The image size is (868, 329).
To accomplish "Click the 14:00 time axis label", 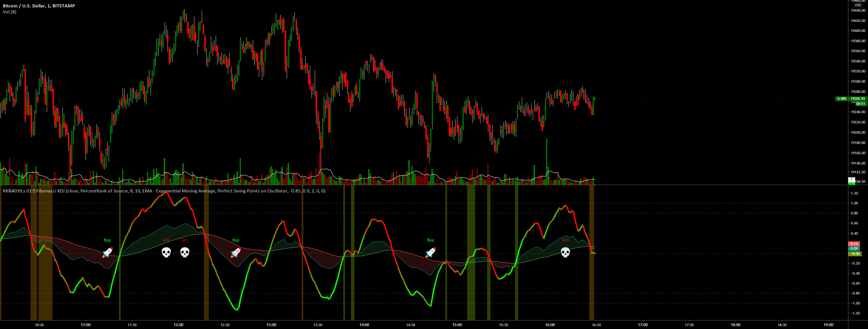I will [364, 325].
